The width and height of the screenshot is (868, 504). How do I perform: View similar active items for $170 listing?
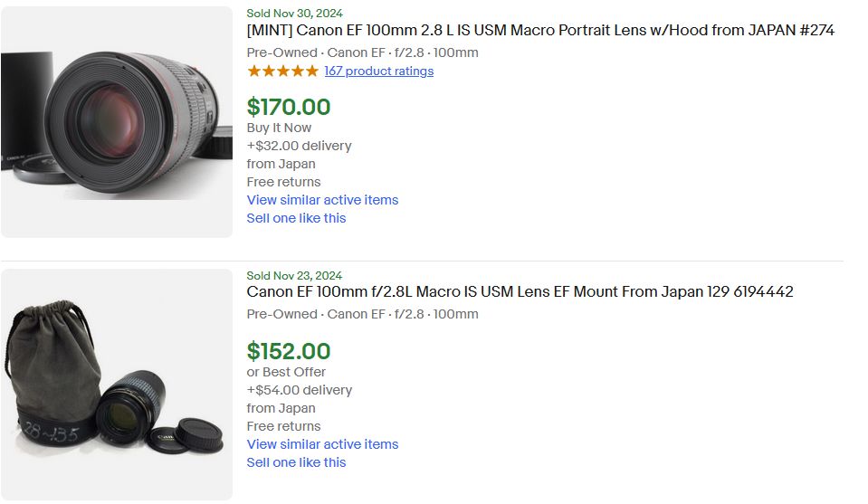click(x=322, y=200)
